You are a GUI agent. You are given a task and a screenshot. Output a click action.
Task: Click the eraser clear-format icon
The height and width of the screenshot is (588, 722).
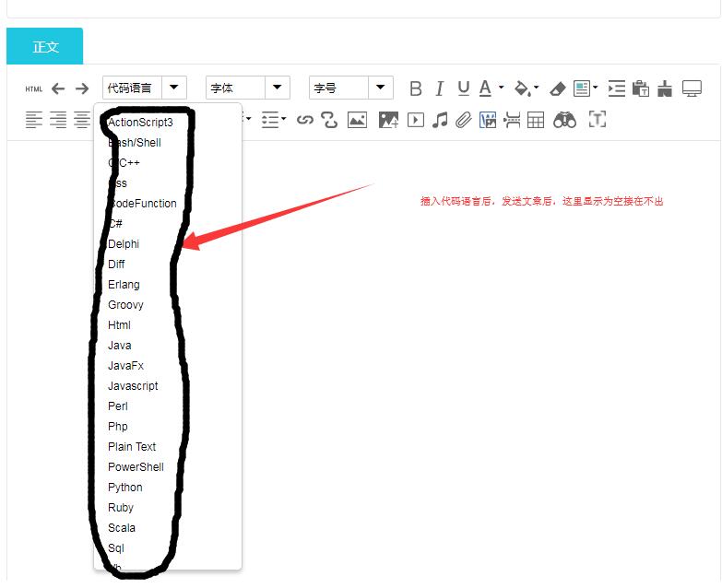(557, 88)
